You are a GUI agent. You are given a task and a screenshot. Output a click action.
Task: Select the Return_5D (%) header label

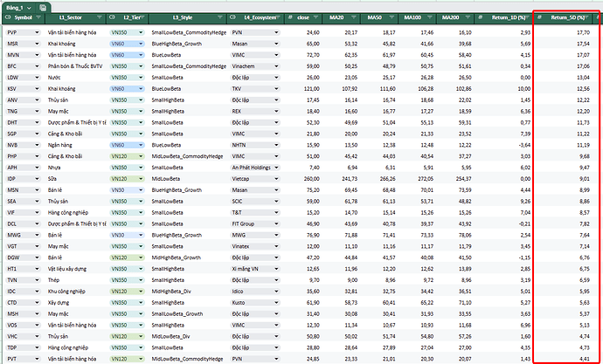pyautogui.click(x=568, y=17)
